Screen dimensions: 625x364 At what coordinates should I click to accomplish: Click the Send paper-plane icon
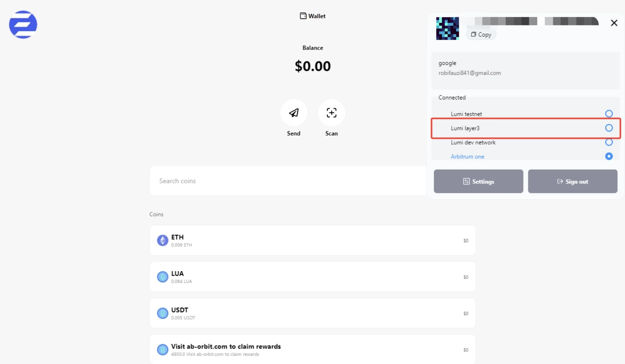(294, 113)
